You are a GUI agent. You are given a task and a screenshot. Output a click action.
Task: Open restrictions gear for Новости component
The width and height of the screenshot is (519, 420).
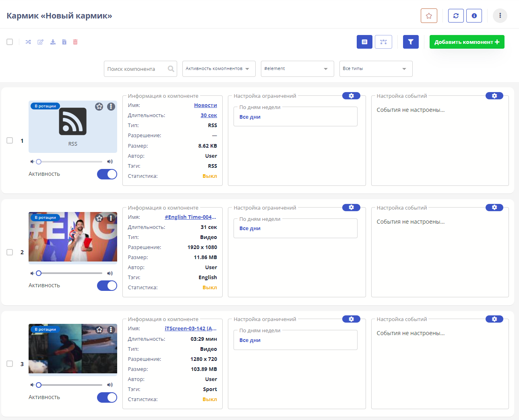[351, 96]
